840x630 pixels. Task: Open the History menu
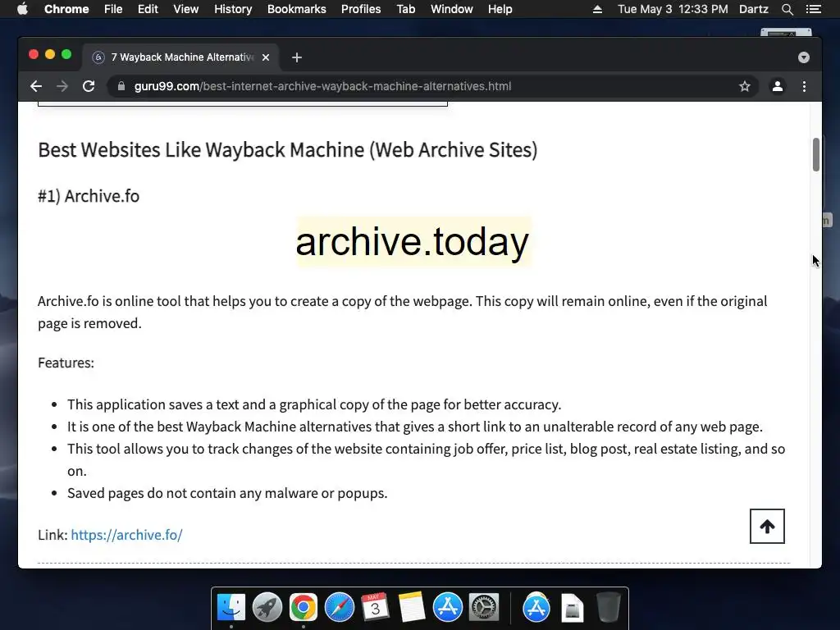click(233, 9)
